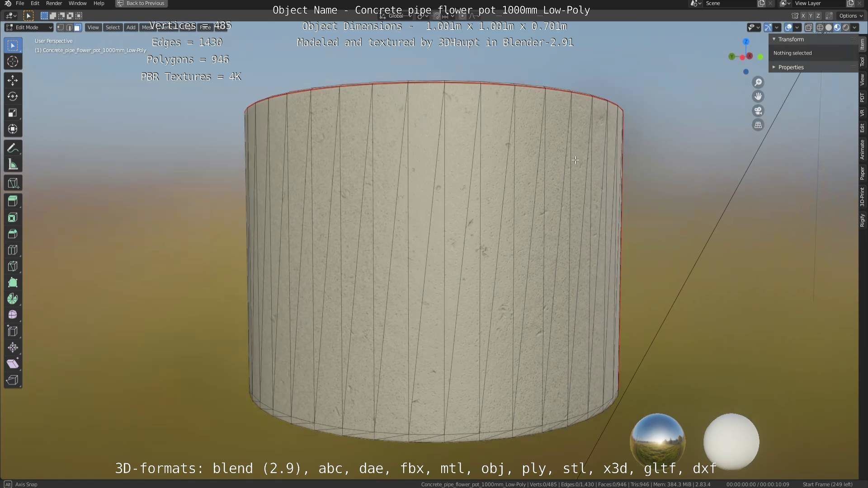The width and height of the screenshot is (868, 488).
Task: Toggle Z axis mirror
Action: click(x=818, y=16)
